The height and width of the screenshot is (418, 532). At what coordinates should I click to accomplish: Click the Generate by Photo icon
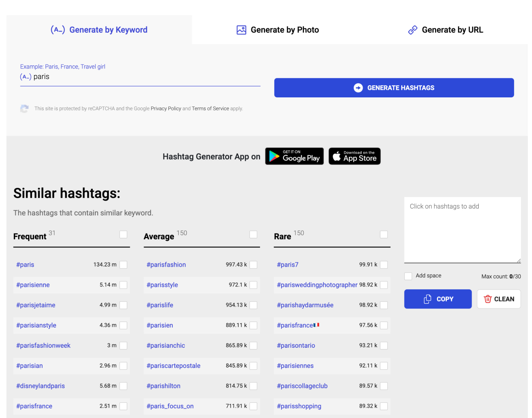pyautogui.click(x=241, y=29)
